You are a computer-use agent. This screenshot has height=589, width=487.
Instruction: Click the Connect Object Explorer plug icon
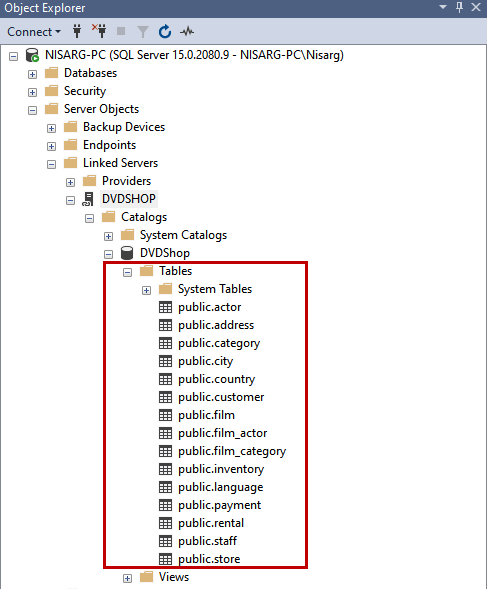tap(77, 31)
